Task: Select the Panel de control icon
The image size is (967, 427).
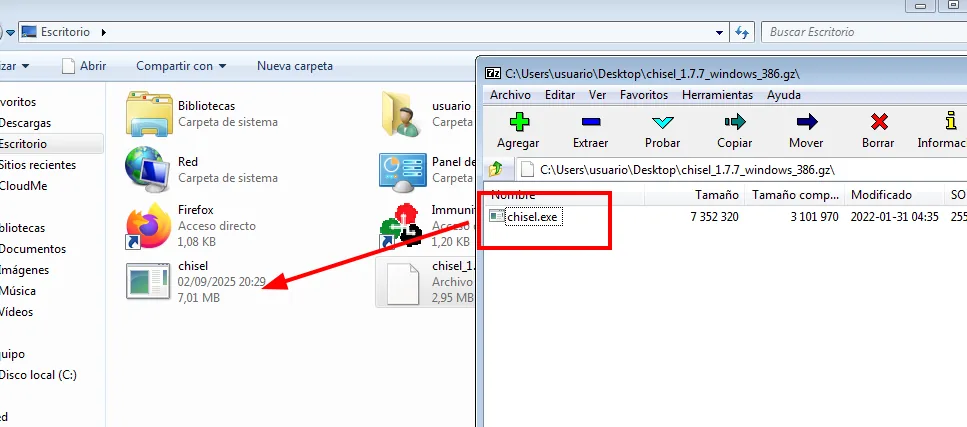Action: pyautogui.click(x=403, y=172)
